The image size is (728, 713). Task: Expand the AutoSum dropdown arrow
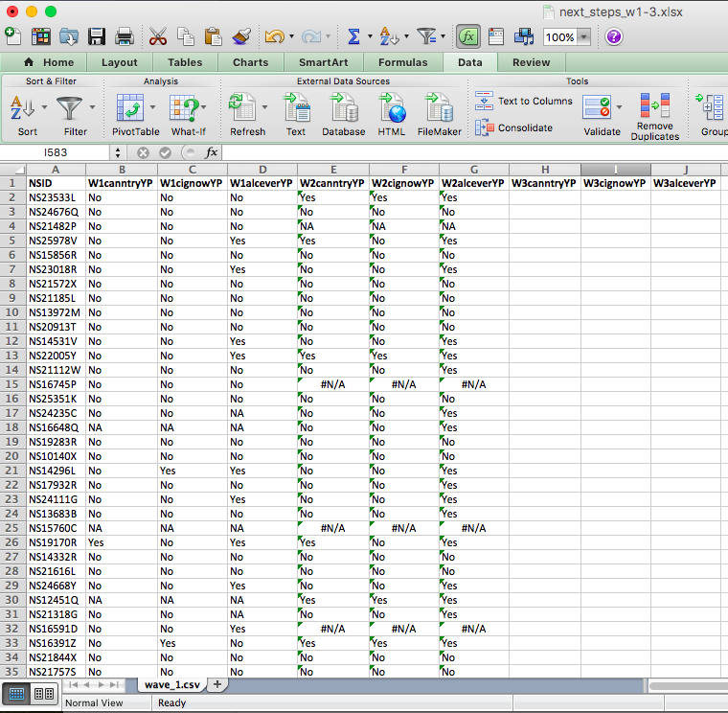click(369, 37)
